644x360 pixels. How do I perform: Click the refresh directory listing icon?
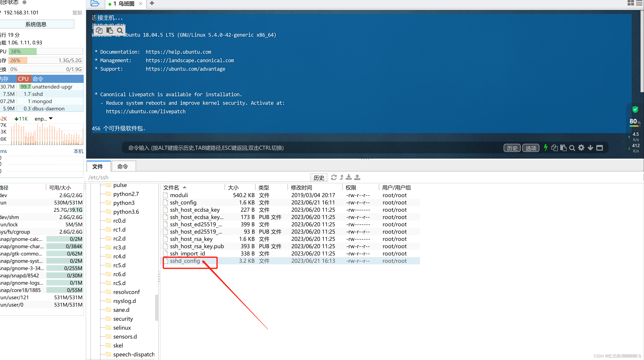pos(334,178)
